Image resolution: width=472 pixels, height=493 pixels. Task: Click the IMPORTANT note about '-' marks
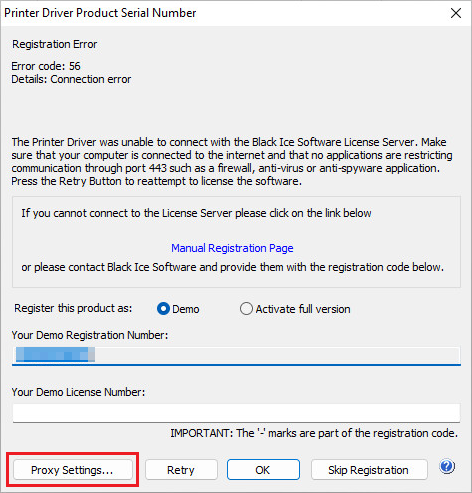click(314, 433)
